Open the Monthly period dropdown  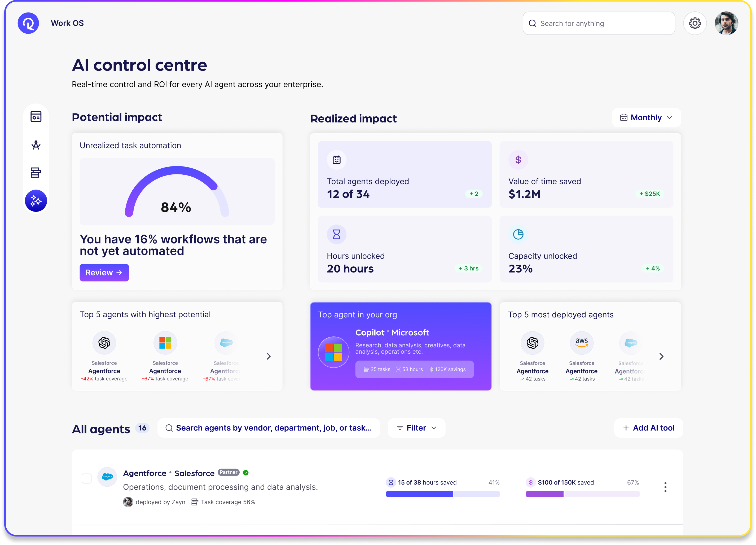coord(646,118)
